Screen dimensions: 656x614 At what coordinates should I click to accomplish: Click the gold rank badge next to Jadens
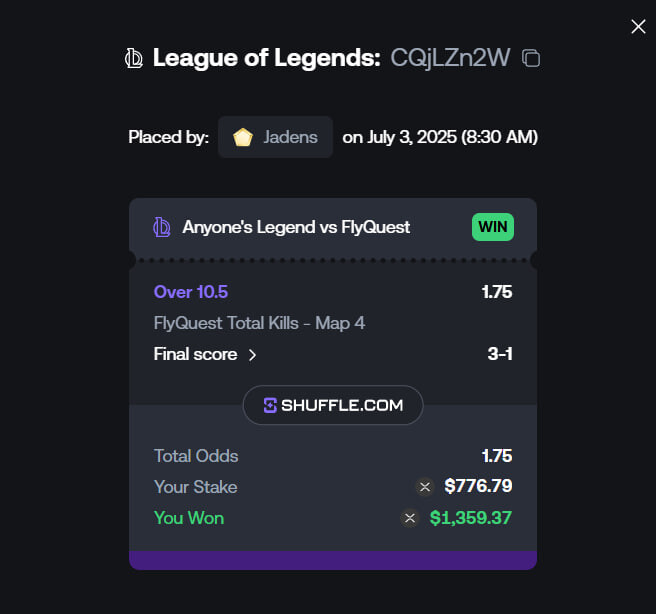[243, 137]
